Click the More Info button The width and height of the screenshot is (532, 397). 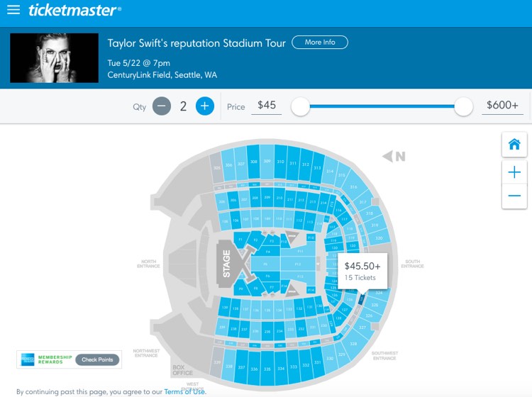(x=320, y=43)
